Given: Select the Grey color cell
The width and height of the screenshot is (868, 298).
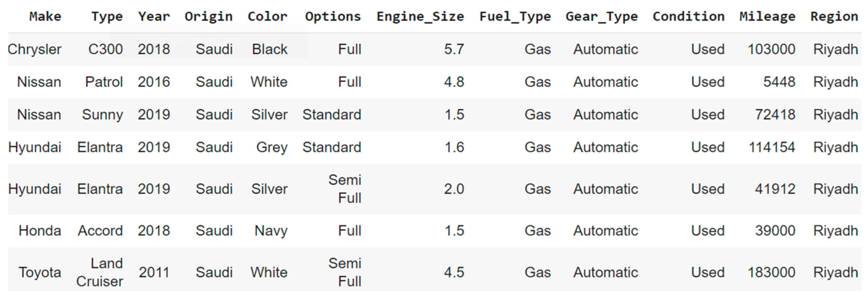Looking at the screenshot, I should coord(272,147).
